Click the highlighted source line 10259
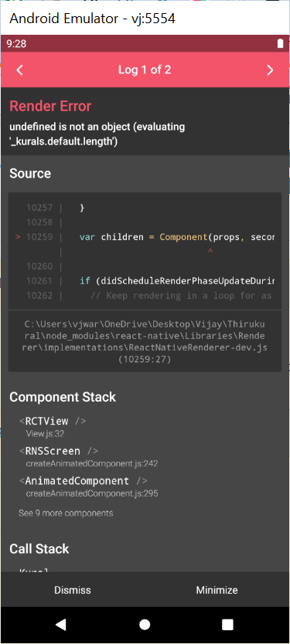The height and width of the screenshot is (644, 290). (x=145, y=237)
